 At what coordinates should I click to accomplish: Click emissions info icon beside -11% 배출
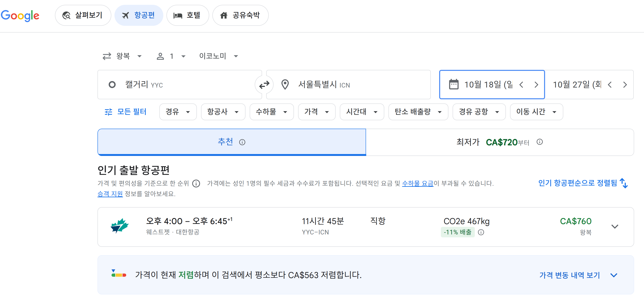(x=481, y=232)
